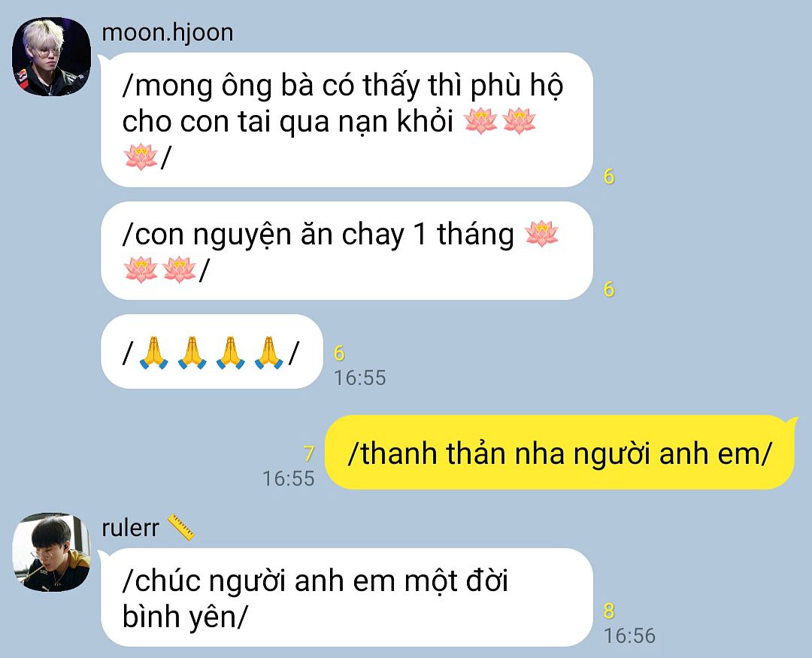
Task: Tap unread count 8 beside rulerr's message
Action: coord(609,611)
